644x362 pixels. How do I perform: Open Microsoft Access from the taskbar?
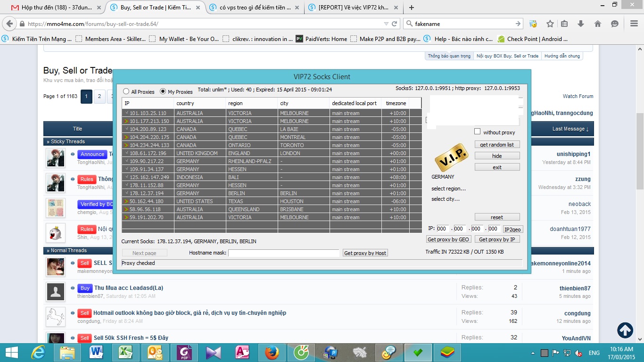(x=242, y=353)
